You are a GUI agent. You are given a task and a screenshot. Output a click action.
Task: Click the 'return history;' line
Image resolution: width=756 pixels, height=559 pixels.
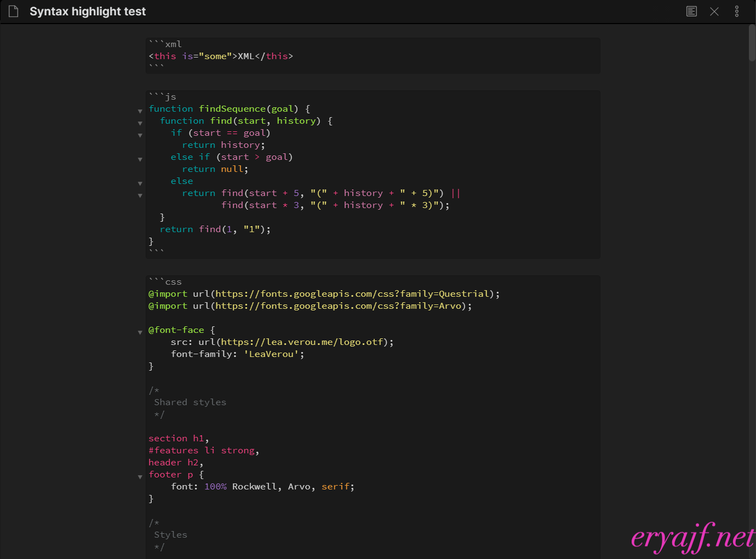224,145
